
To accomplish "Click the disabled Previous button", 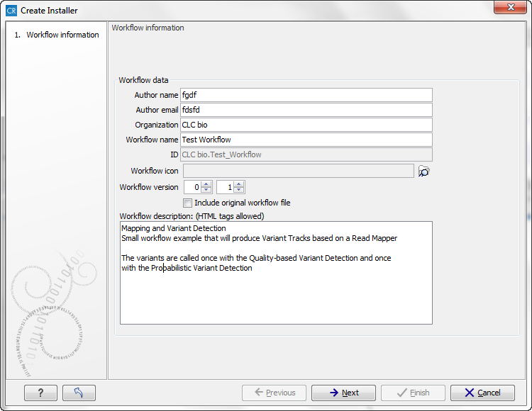I will (274, 393).
